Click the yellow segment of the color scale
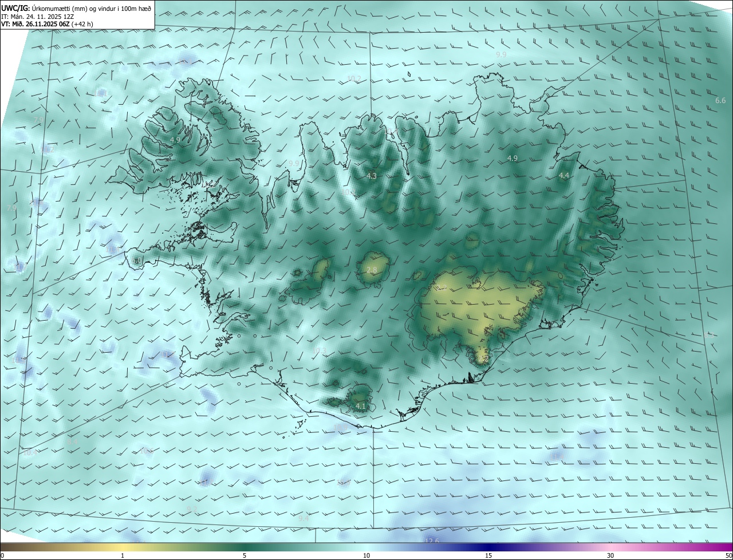Screen dimensions: 733x560 click(123, 547)
